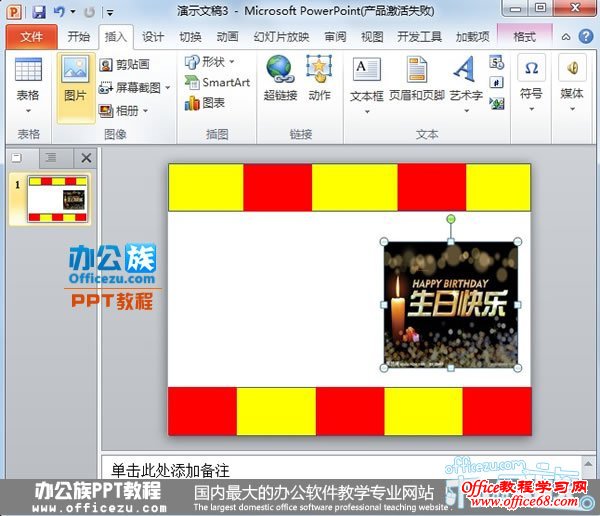Open 剪贴画 (Clip Art) pane
This screenshot has height=516, width=600.
pos(125,64)
